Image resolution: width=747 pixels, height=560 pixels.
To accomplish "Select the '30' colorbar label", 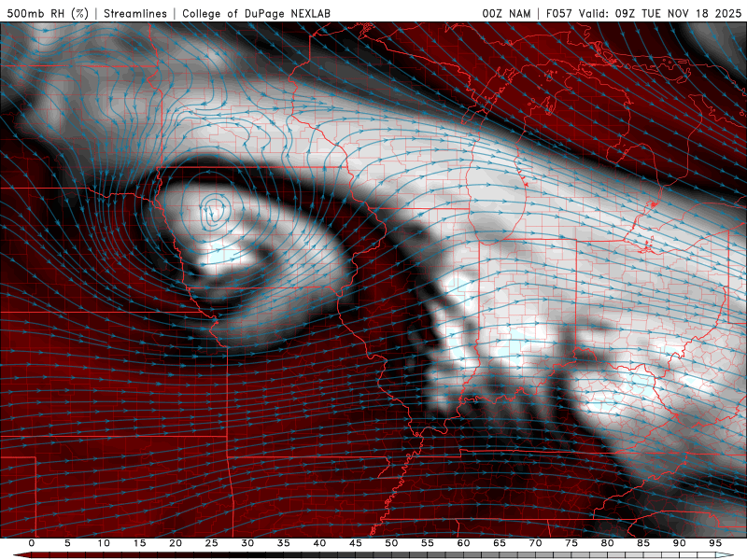I will coord(247,543).
